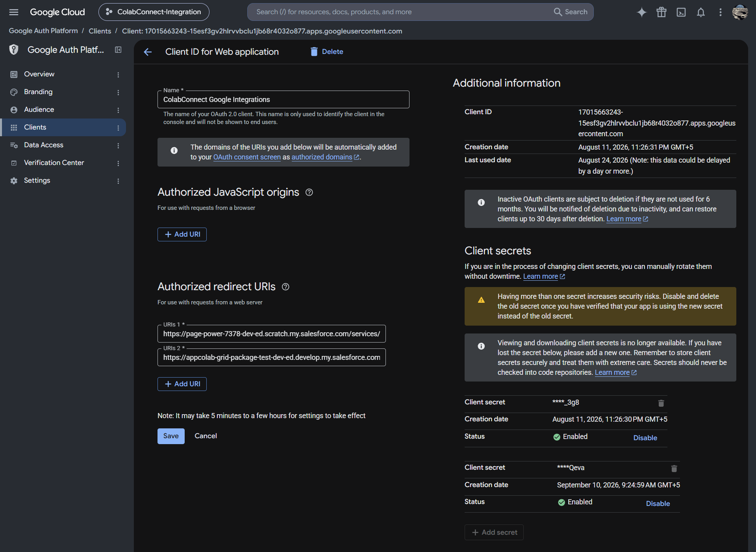Screen dimensions: 756x552
Task: Click the Verification Center check icon
Action: click(14, 163)
